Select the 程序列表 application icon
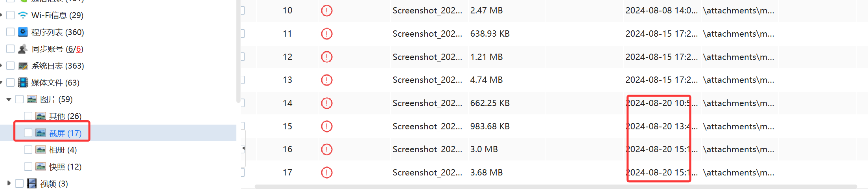The image size is (868, 194). click(x=23, y=32)
